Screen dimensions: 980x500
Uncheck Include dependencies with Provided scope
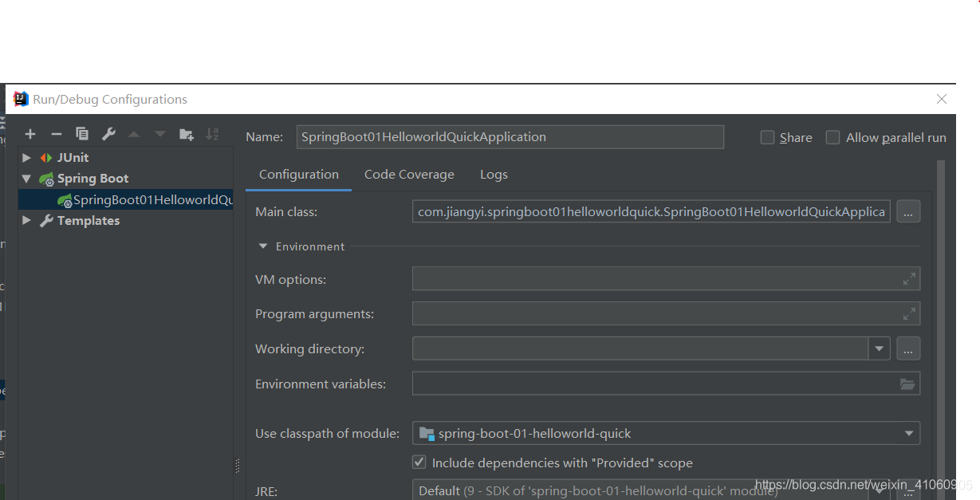click(x=419, y=462)
